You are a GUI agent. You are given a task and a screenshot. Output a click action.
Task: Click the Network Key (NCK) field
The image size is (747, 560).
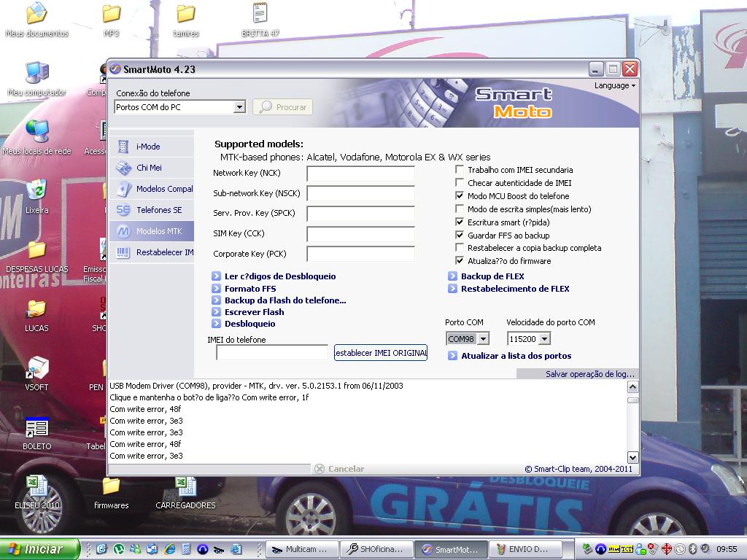[x=360, y=174]
